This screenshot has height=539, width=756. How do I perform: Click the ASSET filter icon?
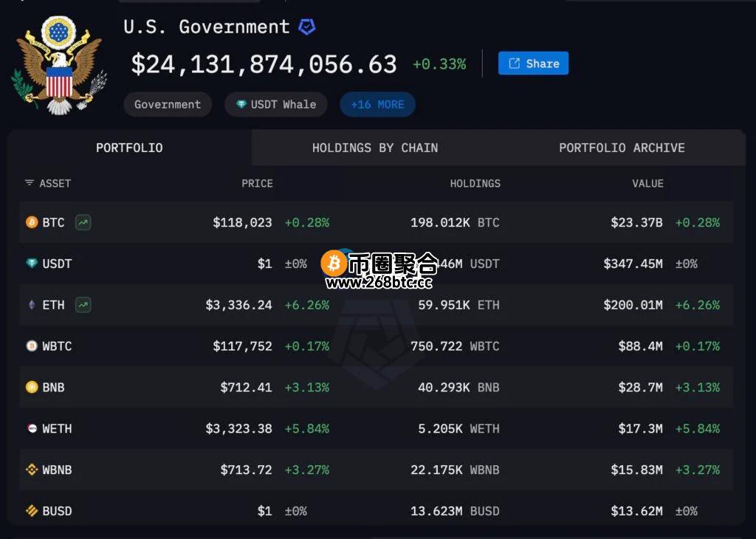(x=30, y=182)
